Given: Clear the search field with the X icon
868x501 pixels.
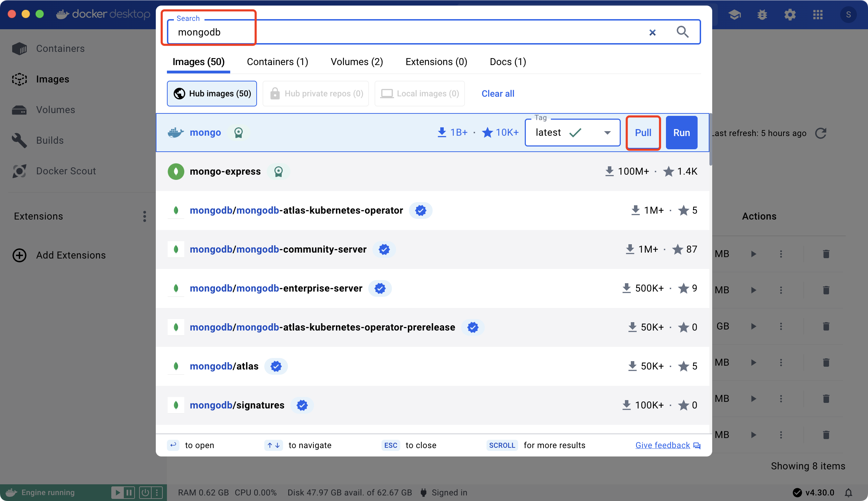Looking at the screenshot, I should point(652,32).
